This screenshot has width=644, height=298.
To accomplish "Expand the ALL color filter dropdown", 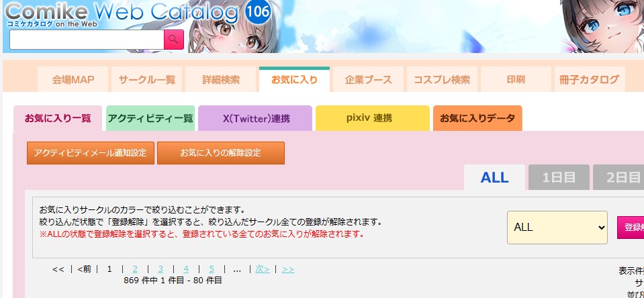I will tap(557, 228).
